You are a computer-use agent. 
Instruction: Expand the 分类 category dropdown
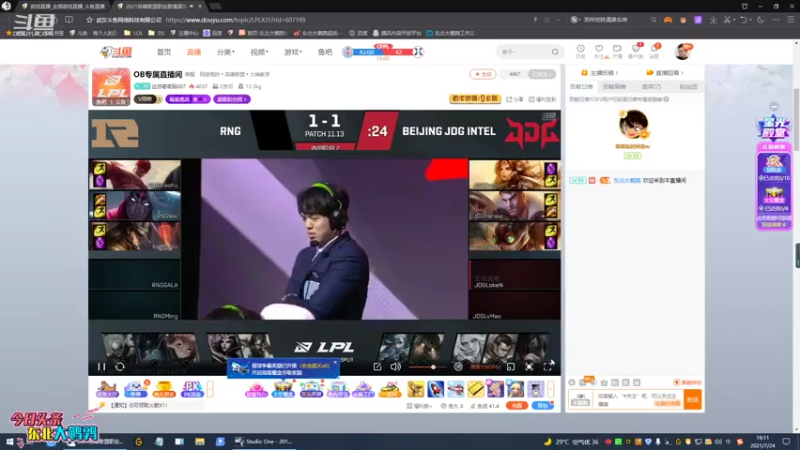click(226, 52)
